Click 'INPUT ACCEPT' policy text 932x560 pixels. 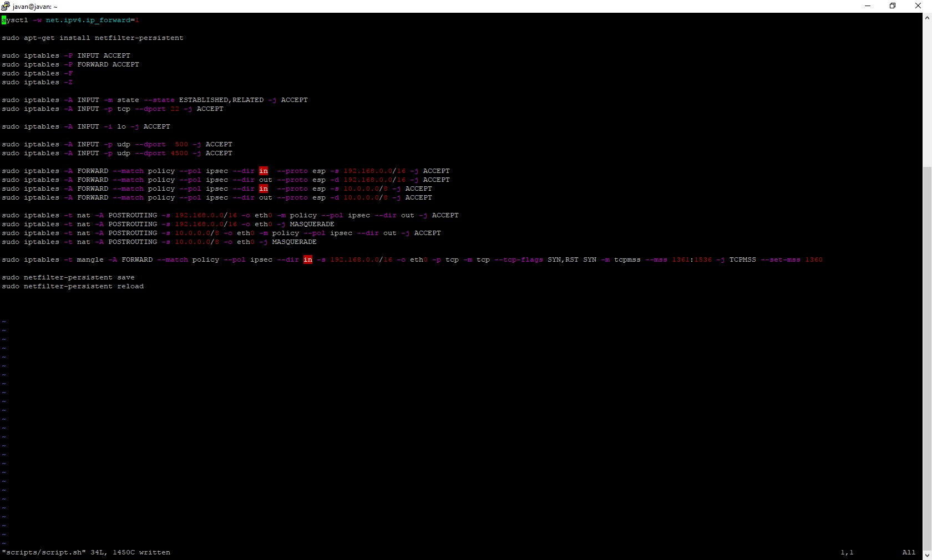click(104, 55)
